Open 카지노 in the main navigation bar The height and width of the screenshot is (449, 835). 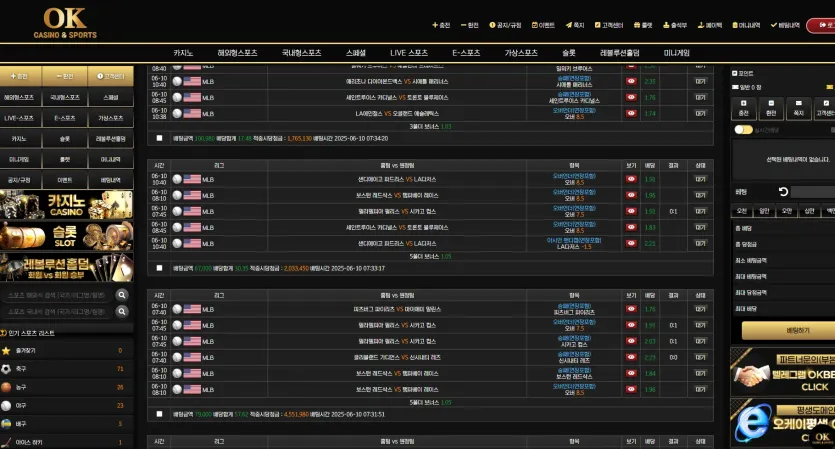[183, 53]
